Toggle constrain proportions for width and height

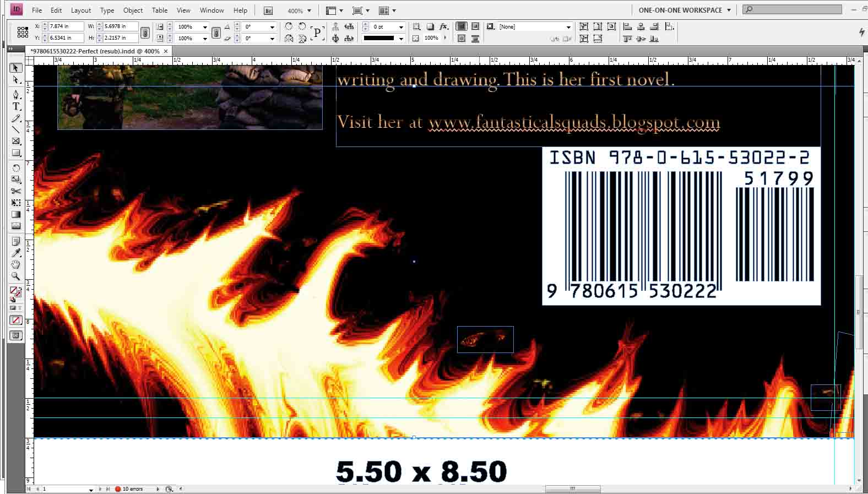(x=145, y=32)
